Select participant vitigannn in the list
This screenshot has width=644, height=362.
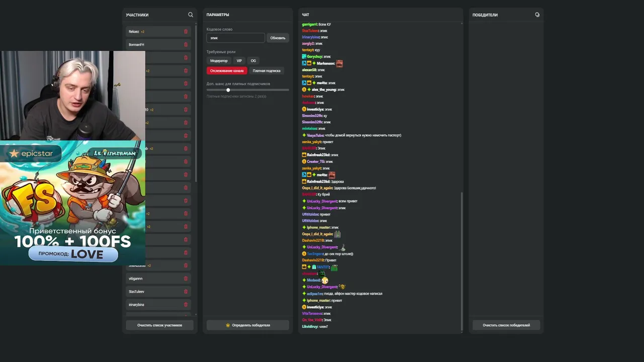[158, 279]
